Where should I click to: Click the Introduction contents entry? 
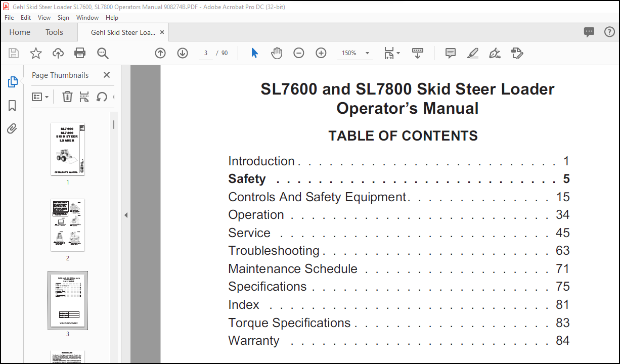click(x=398, y=161)
